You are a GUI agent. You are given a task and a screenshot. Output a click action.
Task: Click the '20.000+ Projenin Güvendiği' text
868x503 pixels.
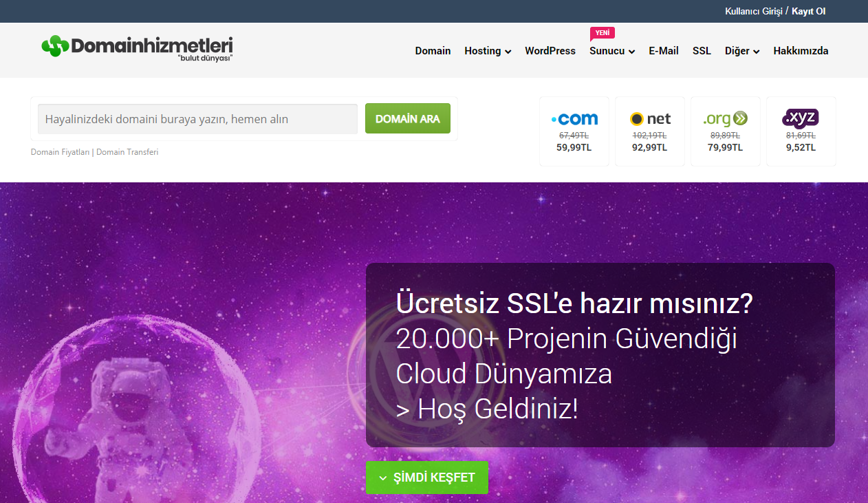(567, 339)
